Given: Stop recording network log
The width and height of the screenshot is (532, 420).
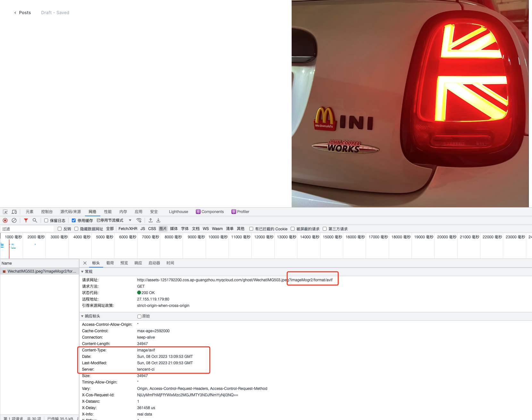Looking at the screenshot, I should [x=5, y=220].
